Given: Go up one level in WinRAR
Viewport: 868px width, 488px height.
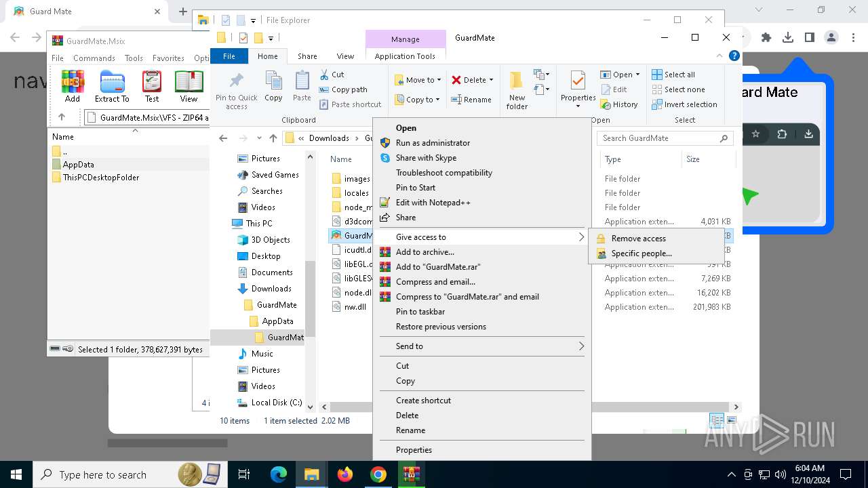Looking at the screenshot, I should pos(62,117).
